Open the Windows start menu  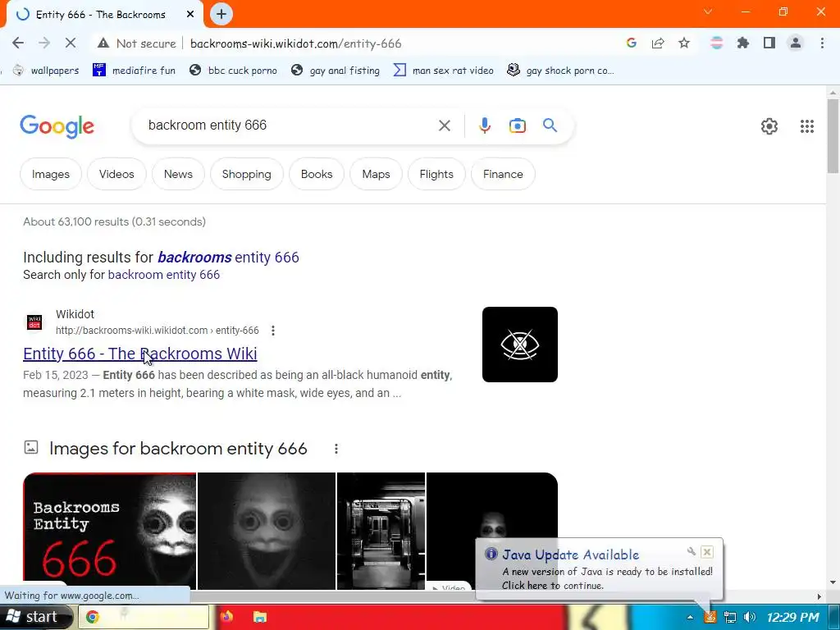point(34,617)
